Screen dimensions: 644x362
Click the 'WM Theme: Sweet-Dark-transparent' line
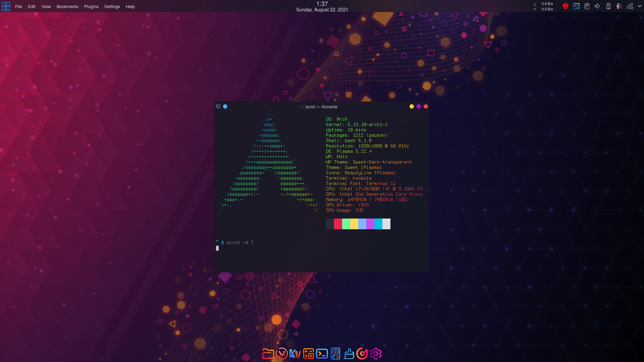[x=369, y=162]
